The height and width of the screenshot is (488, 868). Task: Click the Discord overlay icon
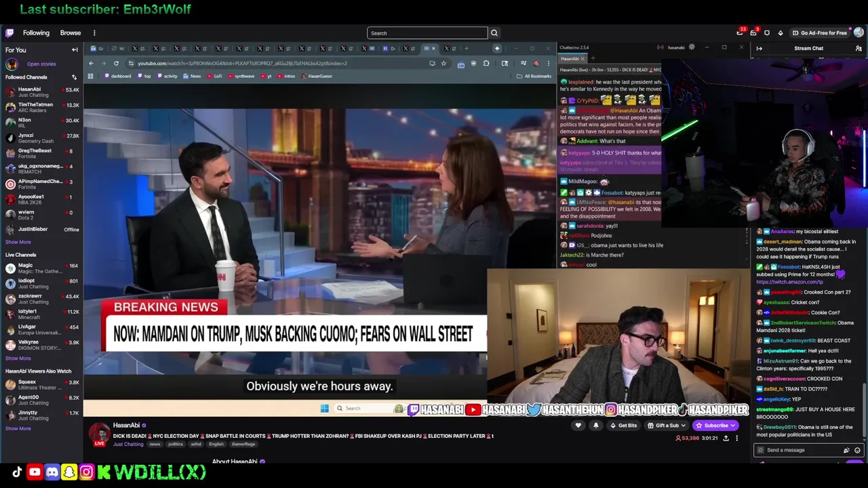tap(52, 472)
